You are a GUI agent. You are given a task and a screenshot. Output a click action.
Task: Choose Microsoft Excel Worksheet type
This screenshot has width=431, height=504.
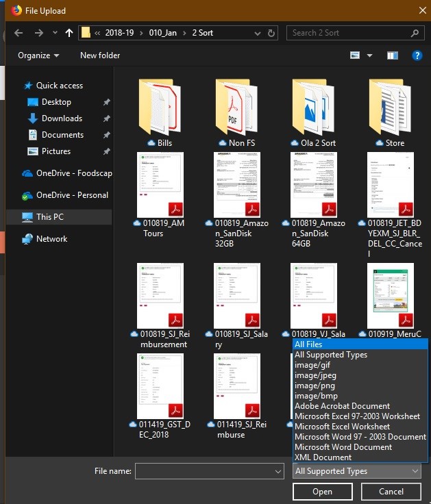[x=360, y=427]
